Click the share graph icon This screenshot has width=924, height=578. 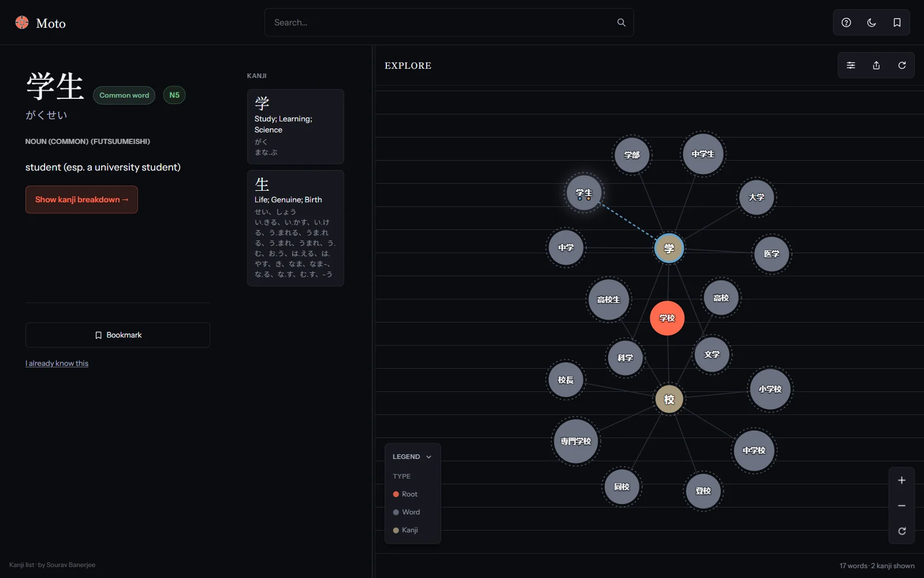[x=876, y=65]
